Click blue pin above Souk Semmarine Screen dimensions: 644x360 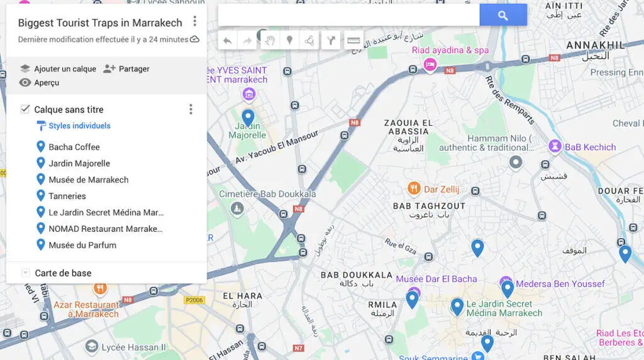click(487, 343)
